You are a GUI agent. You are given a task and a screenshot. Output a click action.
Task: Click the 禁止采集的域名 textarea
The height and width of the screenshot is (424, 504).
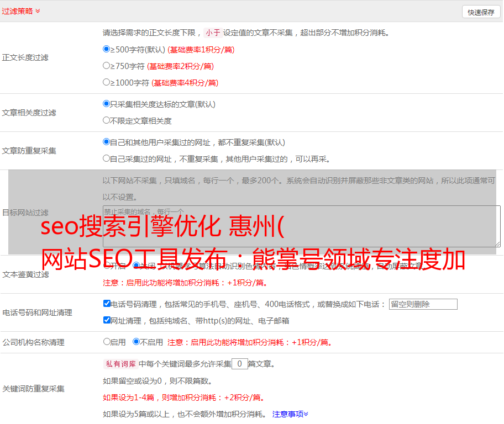coord(302,226)
